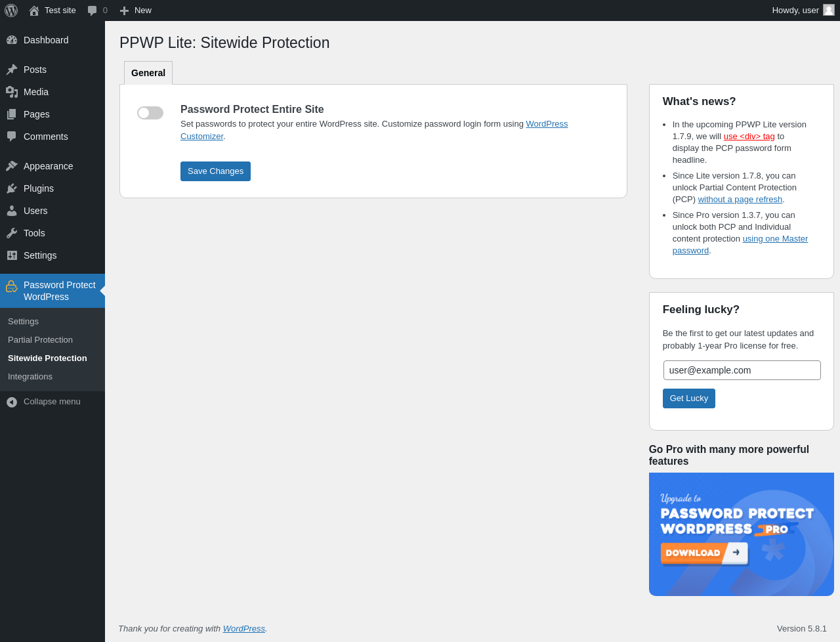840x642 pixels.
Task: Click the Plugins plug icon
Action: [12, 188]
